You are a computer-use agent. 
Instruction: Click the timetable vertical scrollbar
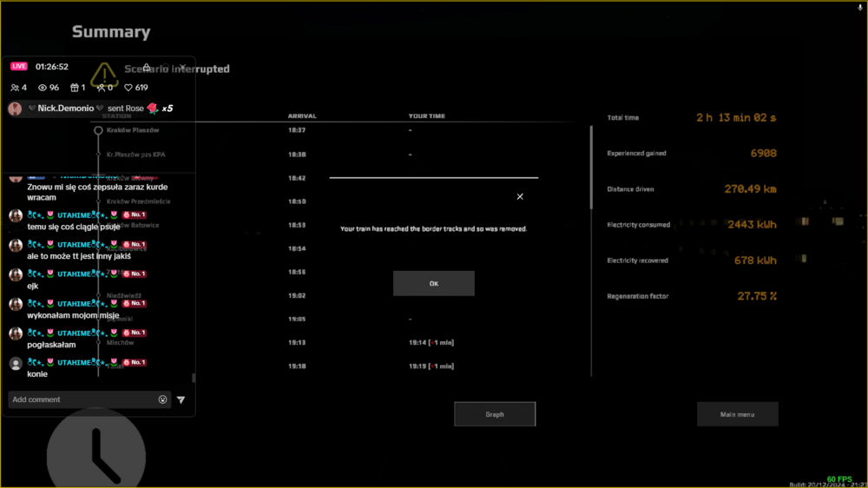590,168
